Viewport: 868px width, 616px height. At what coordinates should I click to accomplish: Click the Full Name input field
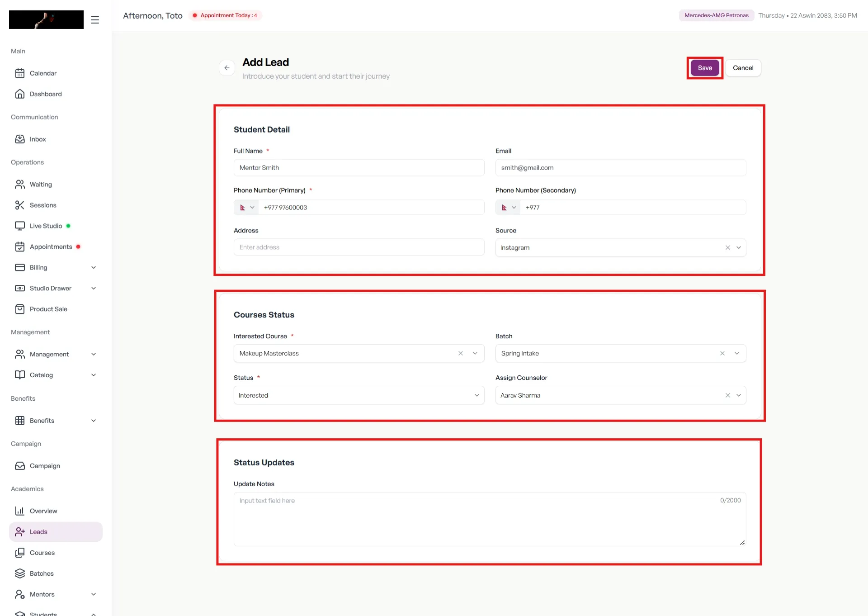[359, 168]
